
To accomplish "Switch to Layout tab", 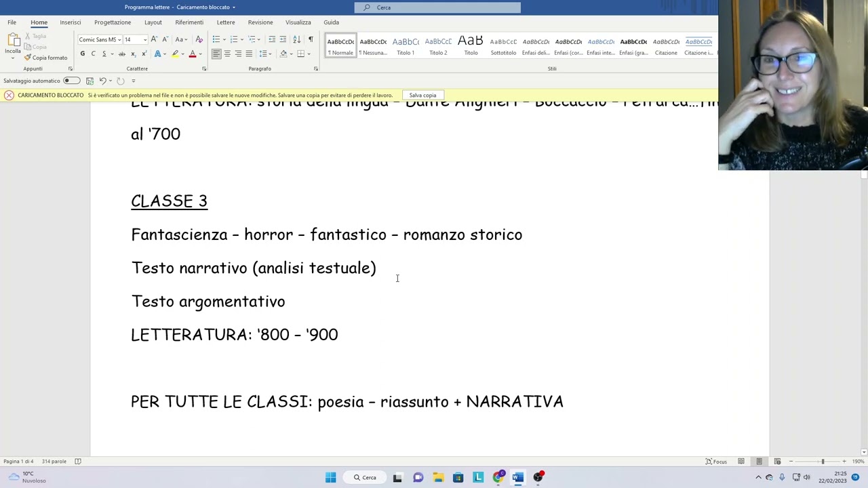I will [153, 22].
